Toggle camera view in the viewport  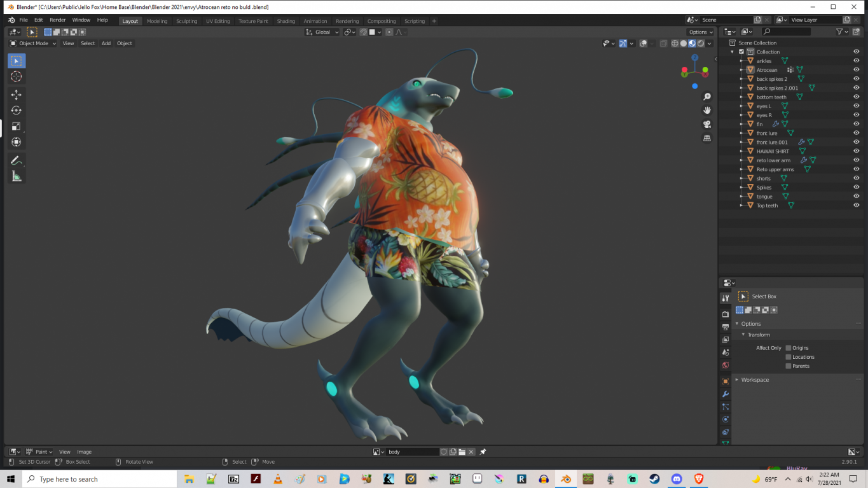(x=707, y=124)
